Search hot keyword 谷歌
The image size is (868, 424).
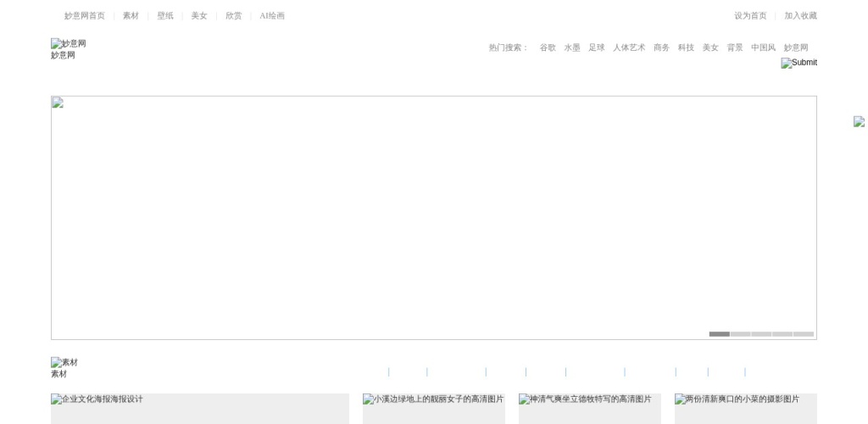[548, 48]
